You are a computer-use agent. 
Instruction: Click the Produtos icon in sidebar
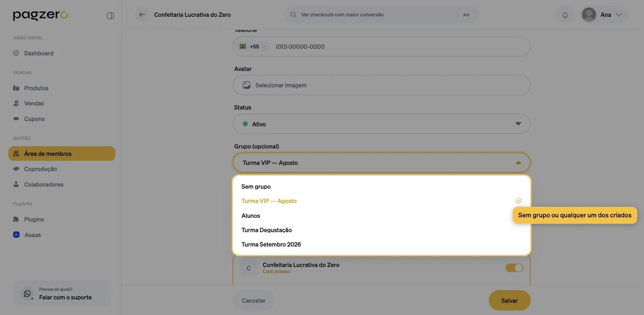16,88
